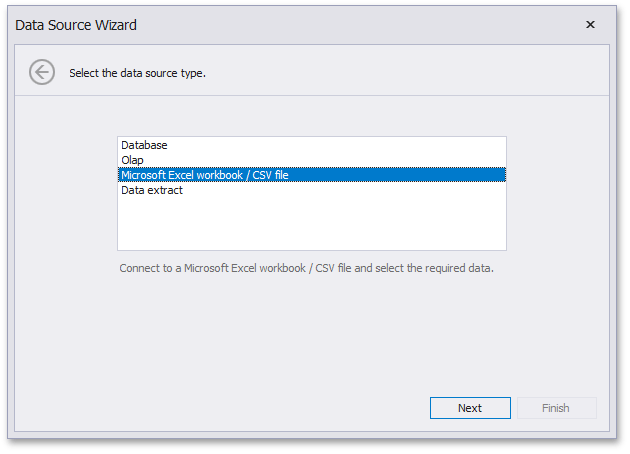Choose the Olap data source type
The image size is (630, 454).
[x=132, y=160]
